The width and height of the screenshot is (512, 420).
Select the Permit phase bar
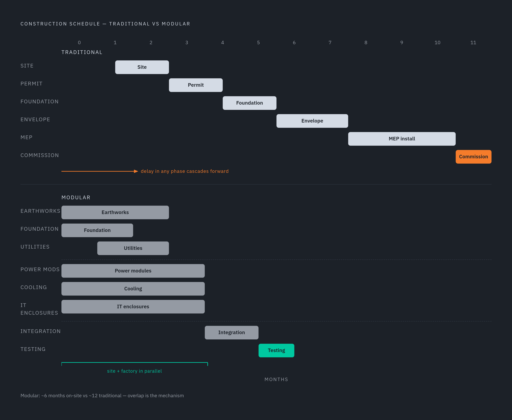[x=196, y=85]
